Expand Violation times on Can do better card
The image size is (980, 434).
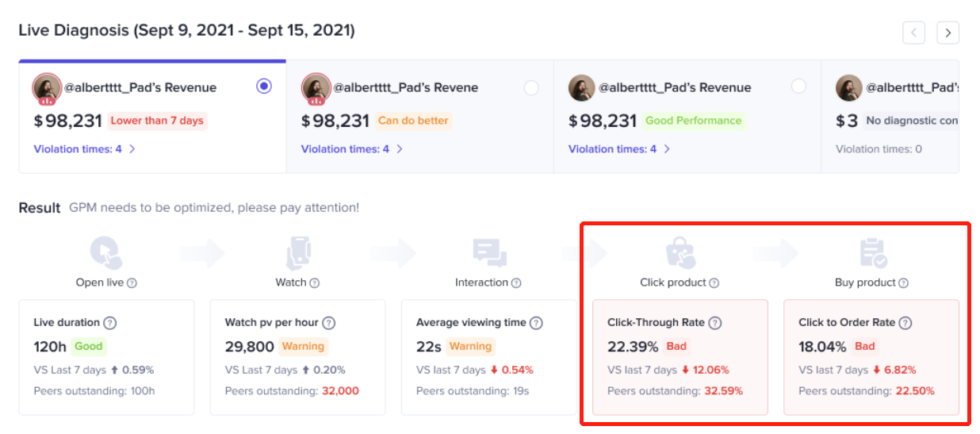351,148
